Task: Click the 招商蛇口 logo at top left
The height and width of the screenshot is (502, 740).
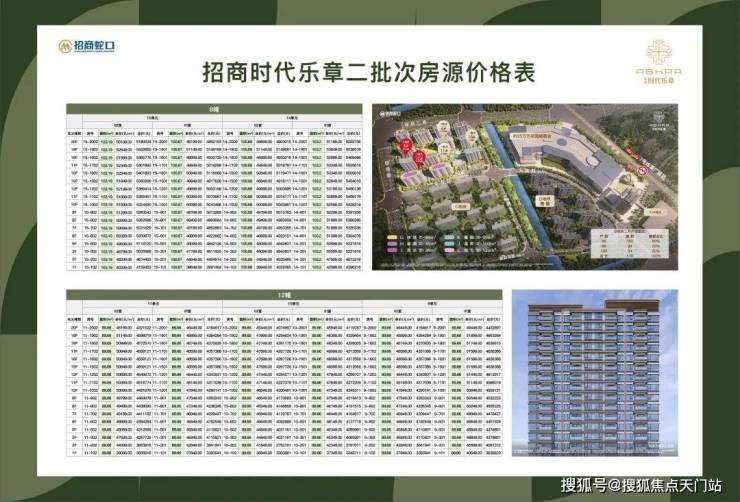Action: tap(86, 46)
